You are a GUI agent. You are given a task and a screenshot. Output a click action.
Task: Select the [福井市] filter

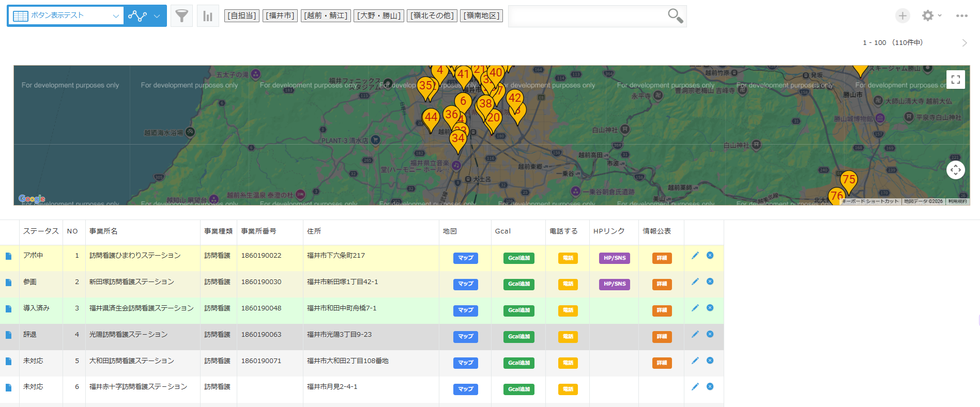click(280, 16)
